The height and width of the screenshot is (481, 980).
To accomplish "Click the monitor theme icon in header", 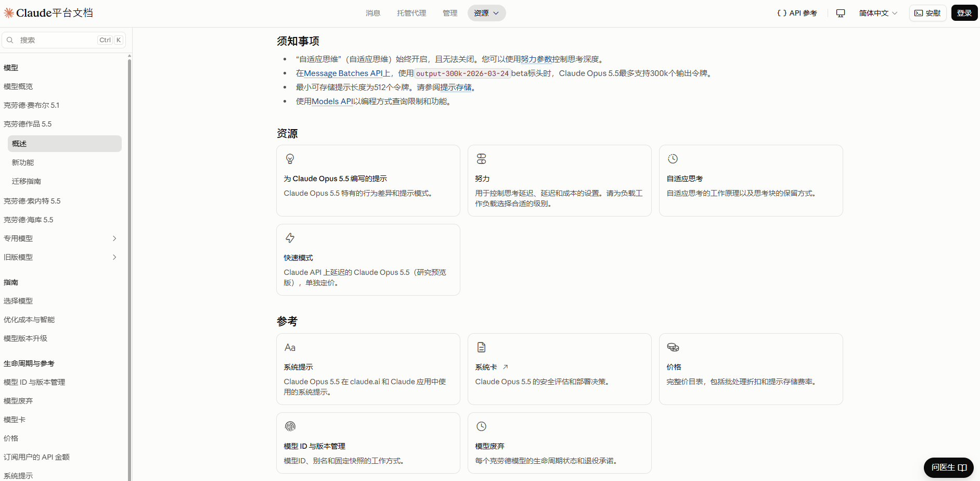I will (841, 13).
